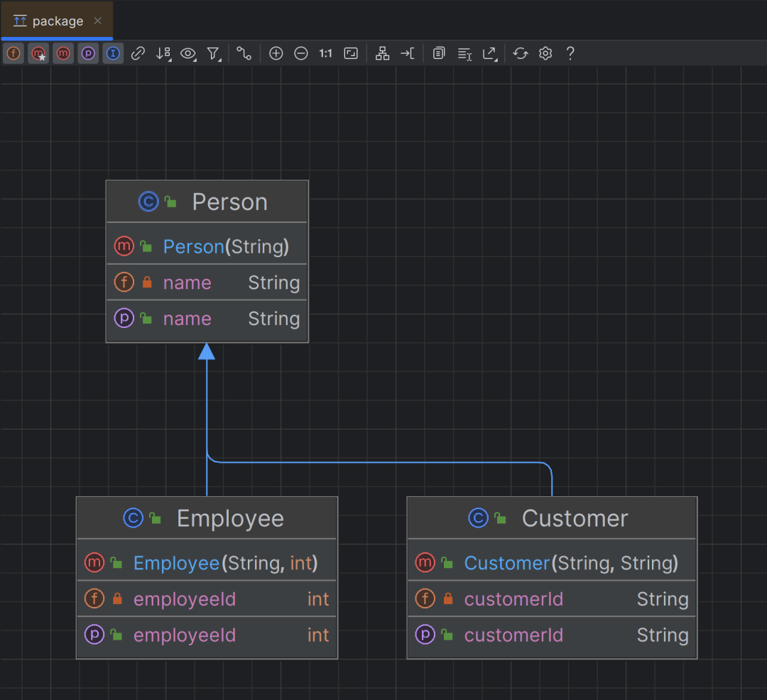Image resolution: width=767 pixels, height=700 pixels.
Task: Toggle the Fields display button
Action: tap(13, 53)
